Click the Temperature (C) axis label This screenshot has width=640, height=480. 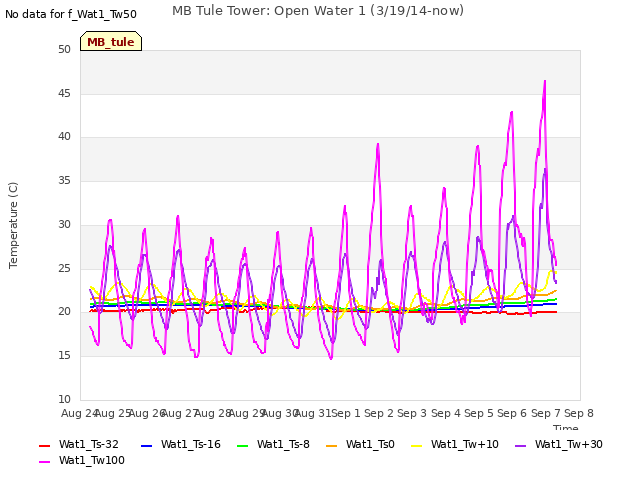coord(13,225)
